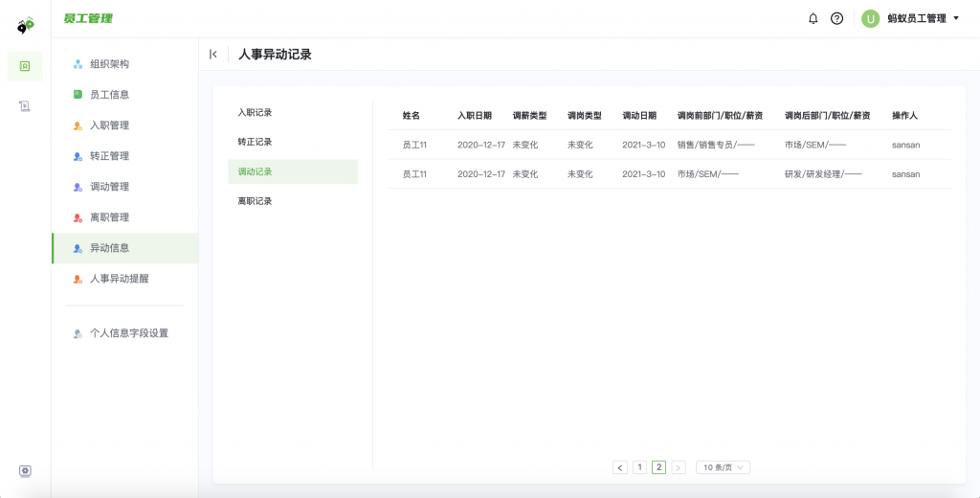Image resolution: width=980 pixels, height=498 pixels.
Task: Select the 转正记录 tab
Action: point(255,142)
